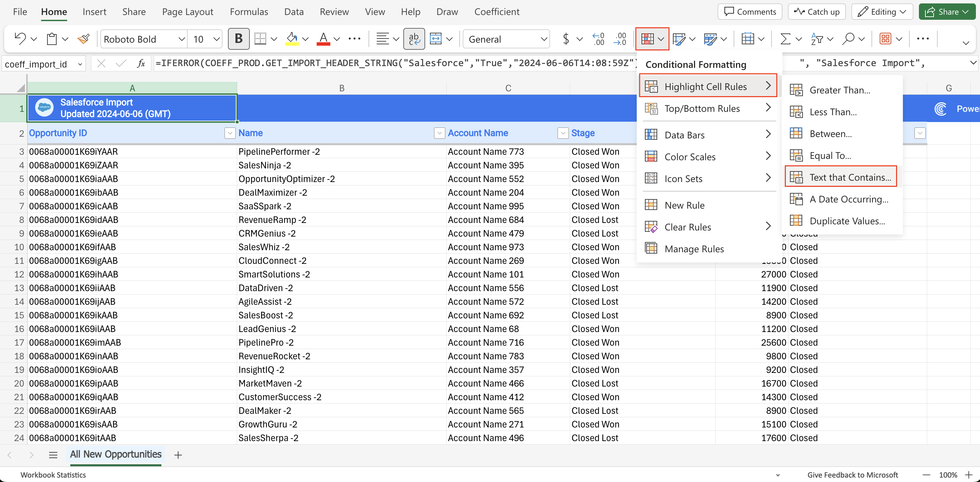Viewport: 980px width, 482px height.
Task: Click the Comments button
Action: pos(749,12)
